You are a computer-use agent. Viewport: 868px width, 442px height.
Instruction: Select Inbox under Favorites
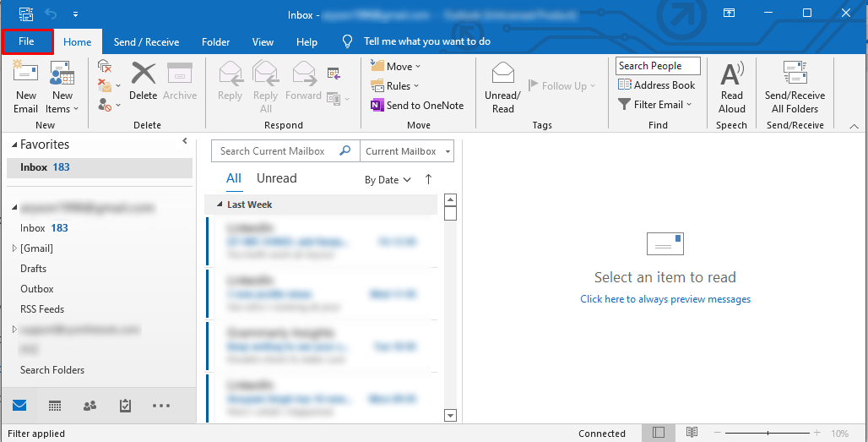pyautogui.click(x=100, y=167)
